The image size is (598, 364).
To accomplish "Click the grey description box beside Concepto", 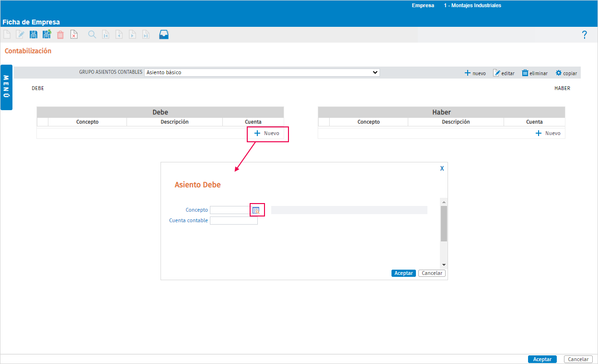I will (349, 210).
